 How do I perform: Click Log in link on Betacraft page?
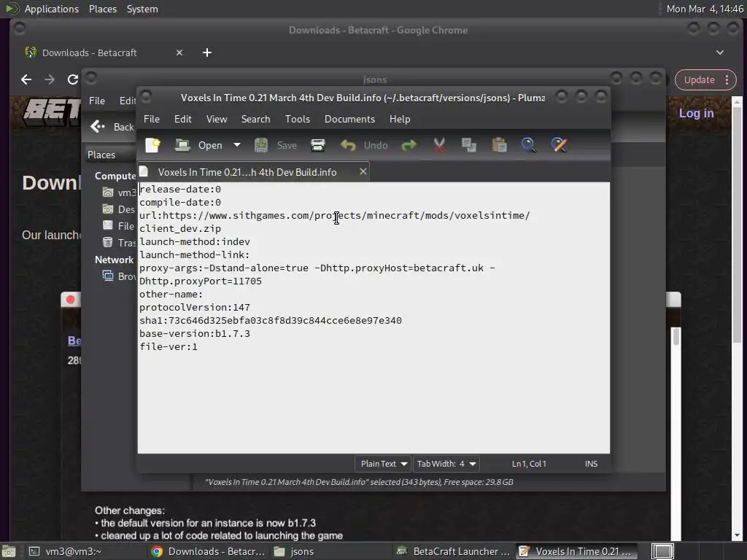tap(696, 113)
